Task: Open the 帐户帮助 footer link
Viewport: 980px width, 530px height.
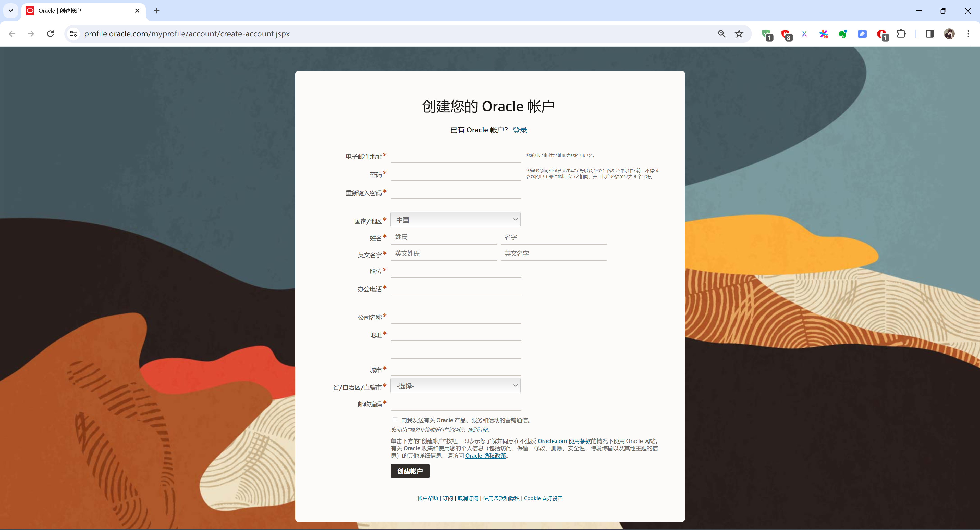Action: 427,498
